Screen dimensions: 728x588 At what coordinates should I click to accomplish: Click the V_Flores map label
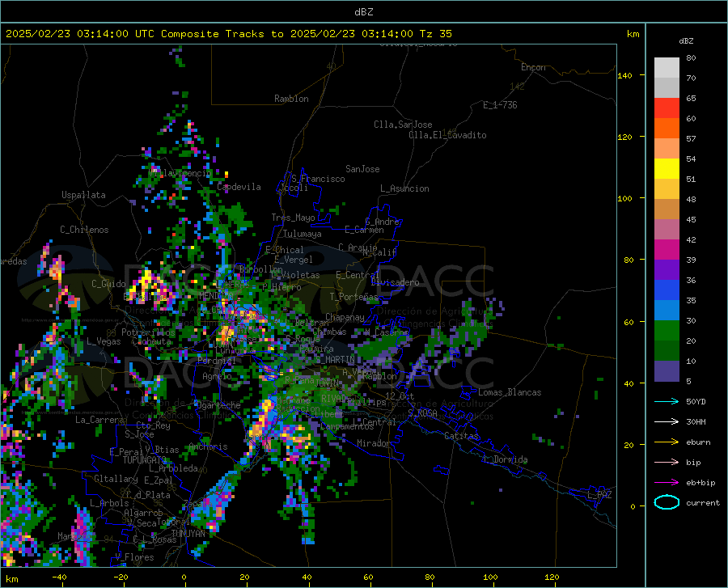tap(134, 557)
